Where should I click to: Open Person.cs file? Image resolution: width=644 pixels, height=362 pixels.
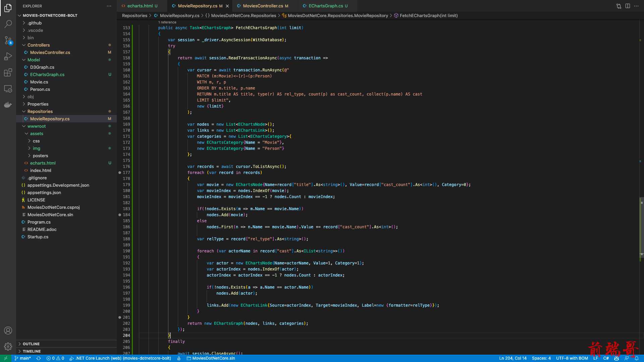pyautogui.click(x=66, y=89)
